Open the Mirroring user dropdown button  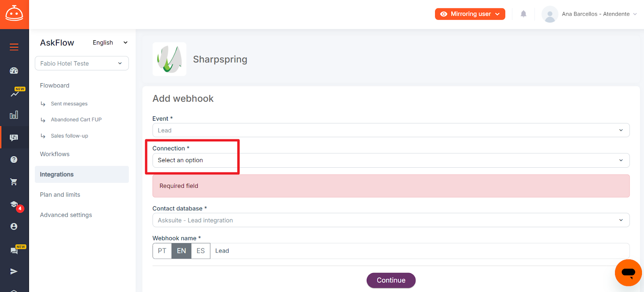tap(470, 14)
